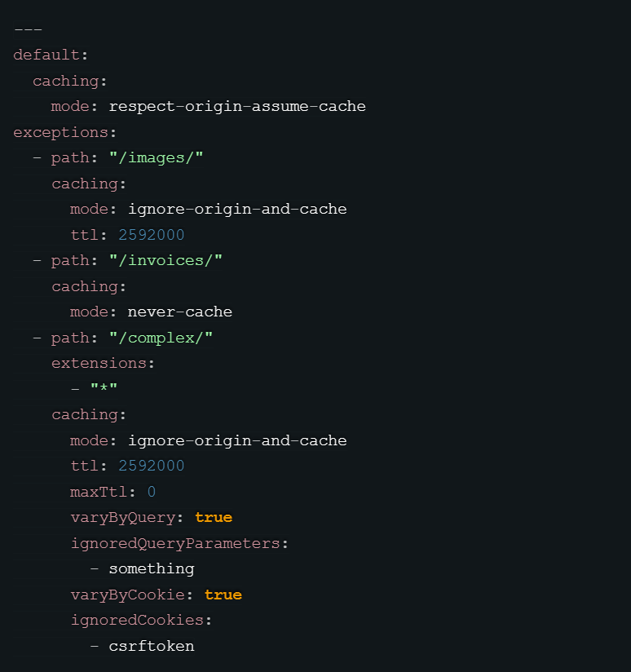Image resolution: width=631 pixels, height=672 pixels.
Task: Click the 'never-cache' mode value
Action: (x=180, y=312)
